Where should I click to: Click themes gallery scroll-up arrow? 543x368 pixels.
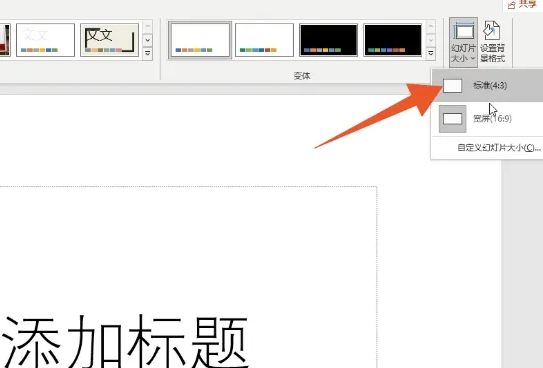[x=148, y=27]
